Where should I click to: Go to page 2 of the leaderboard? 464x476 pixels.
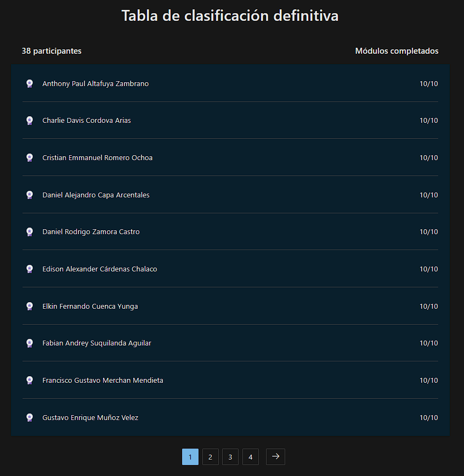(210, 457)
